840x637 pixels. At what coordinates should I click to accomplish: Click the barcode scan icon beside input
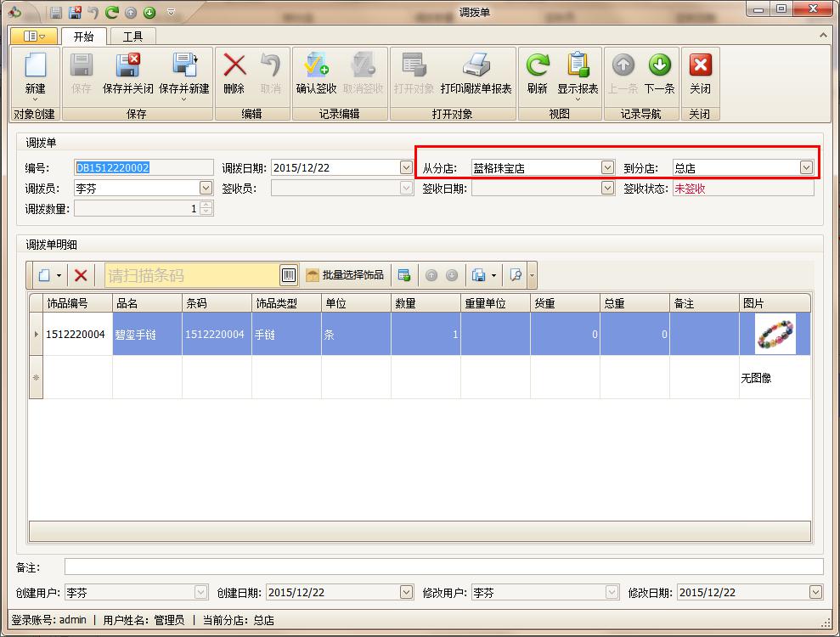(x=289, y=275)
